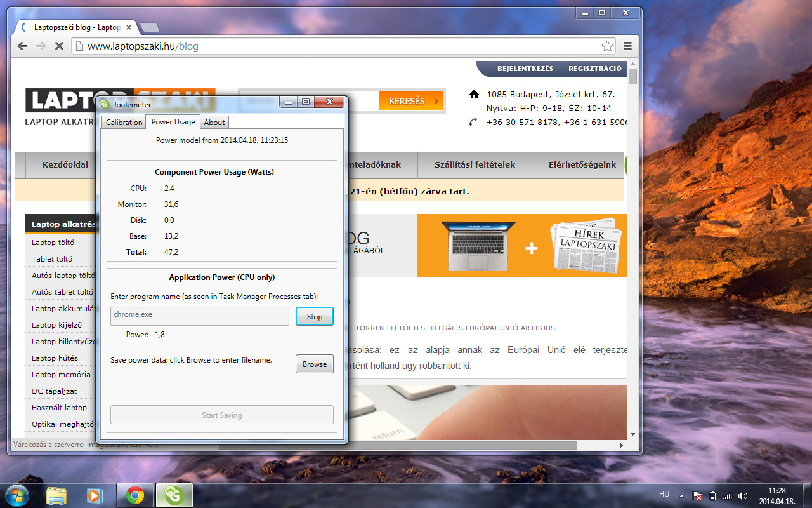Open BEJELENTKEZÉS login link
The image size is (812, 508).
[x=525, y=69]
